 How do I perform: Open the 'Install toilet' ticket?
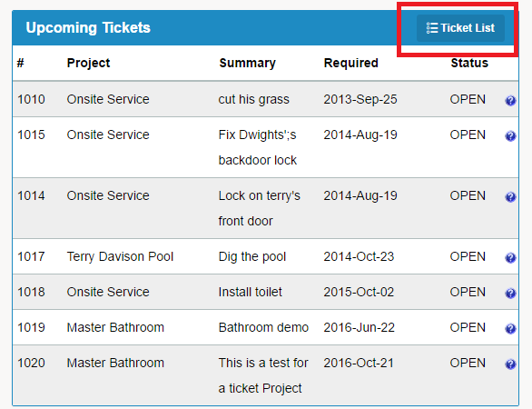pyautogui.click(x=250, y=292)
